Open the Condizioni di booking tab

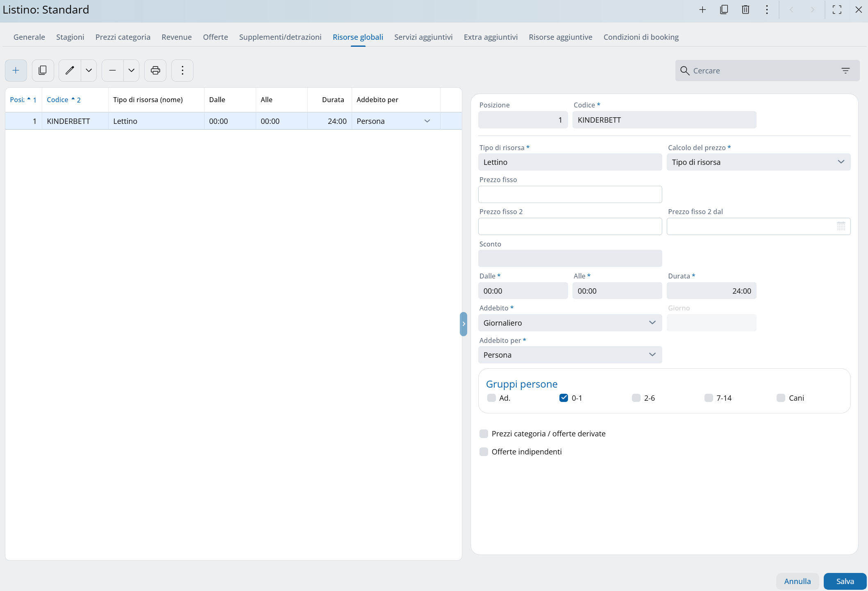tap(641, 37)
